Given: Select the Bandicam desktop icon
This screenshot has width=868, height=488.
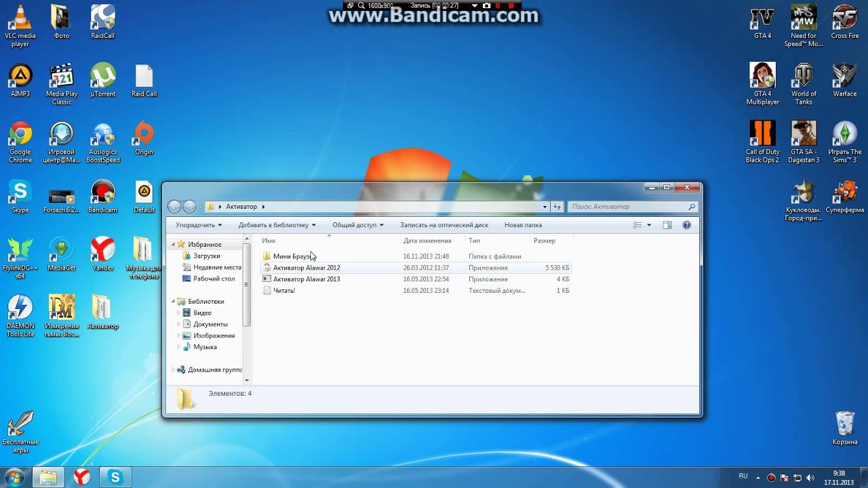Looking at the screenshot, I should coord(102,197).
